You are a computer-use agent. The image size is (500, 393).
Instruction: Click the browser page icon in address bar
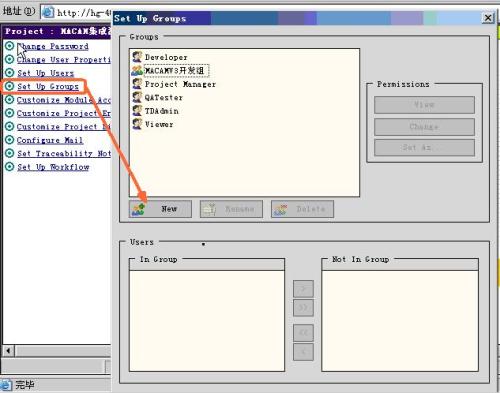[48, 12]
